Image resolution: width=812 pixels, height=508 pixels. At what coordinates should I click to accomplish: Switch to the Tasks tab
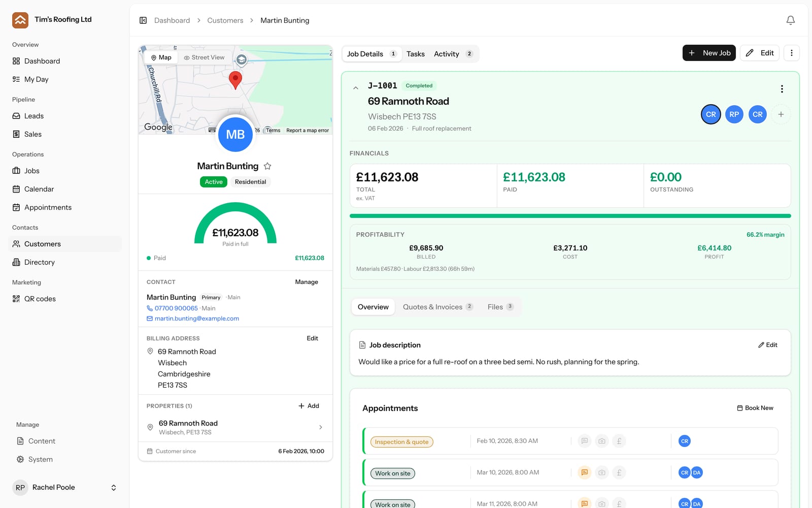tap(416, 54)
